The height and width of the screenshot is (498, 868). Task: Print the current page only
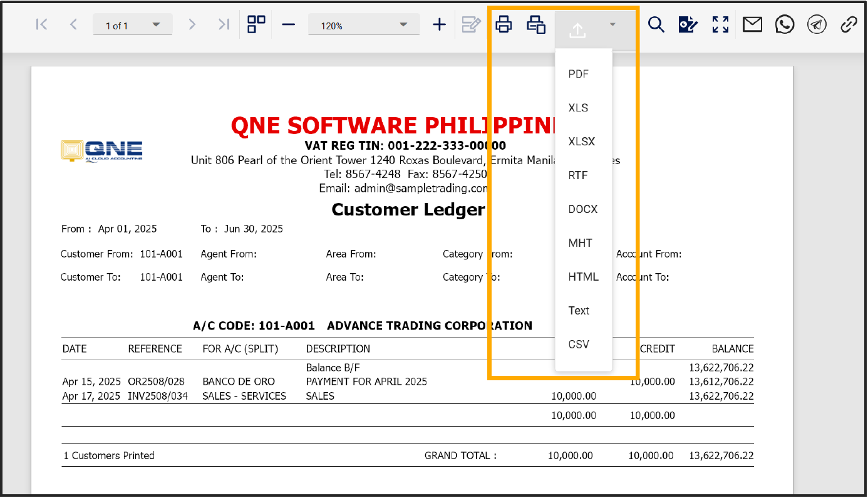pyautogui.click(x=536, y=24)
